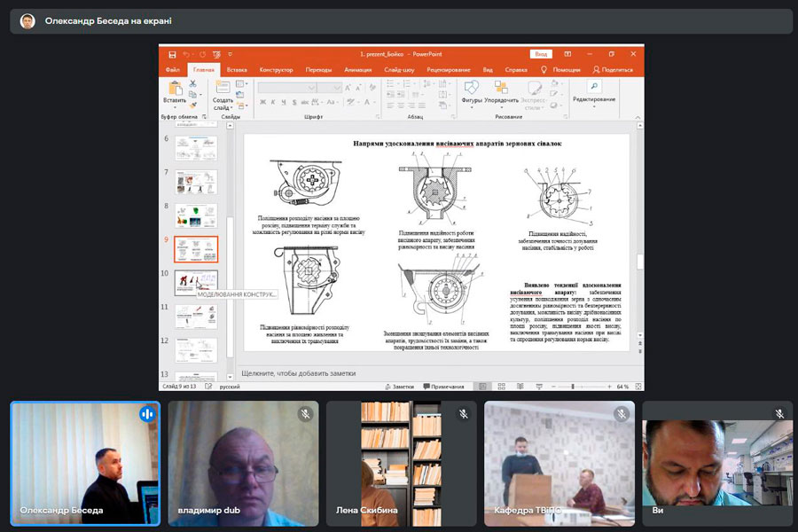Switch to slide sorter view in the status bar
This screenshot has height=532, width=798.
point(501,387)
